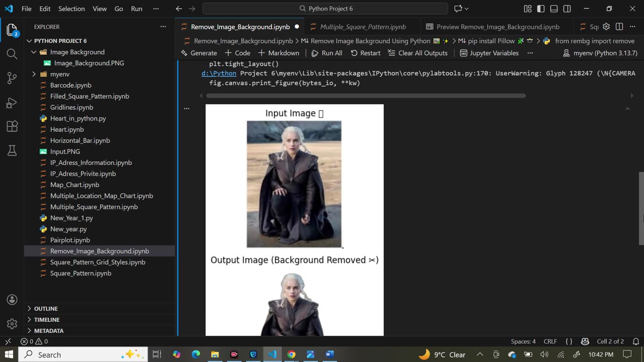Open Jupyter Variables panel
This screenshot has width=644, height=362.
click(489, 53)
